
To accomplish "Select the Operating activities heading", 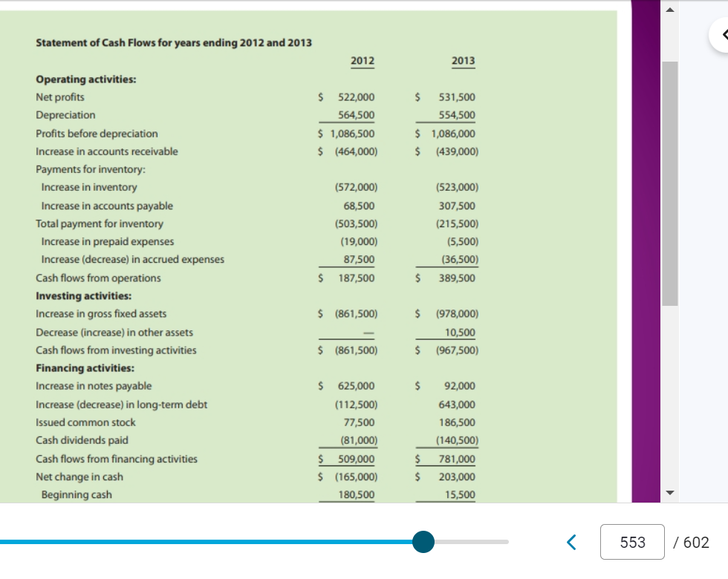I will (85, 79).
